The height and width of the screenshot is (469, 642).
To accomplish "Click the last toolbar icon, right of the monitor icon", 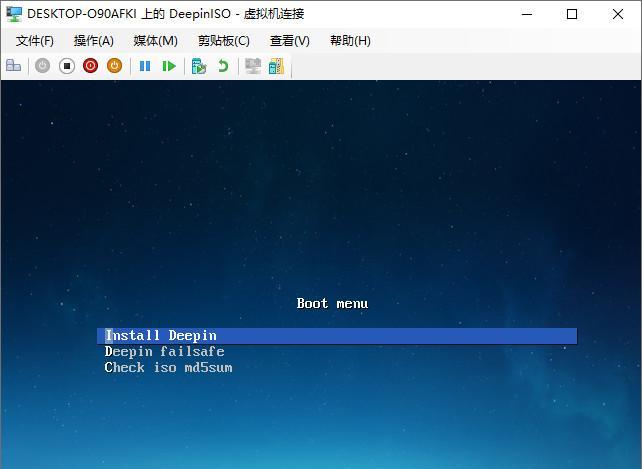I will click(276, 66).
